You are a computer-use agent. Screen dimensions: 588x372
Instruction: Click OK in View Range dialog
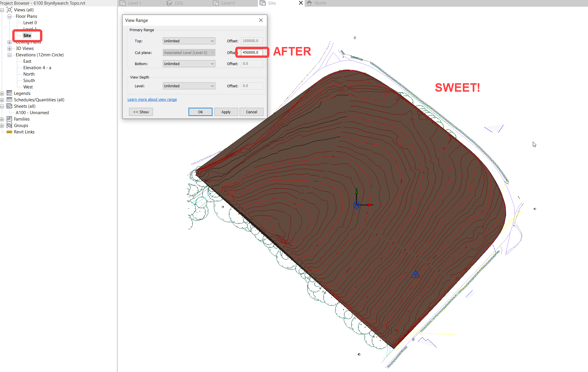pyautogui.click(x=200, y=112)
